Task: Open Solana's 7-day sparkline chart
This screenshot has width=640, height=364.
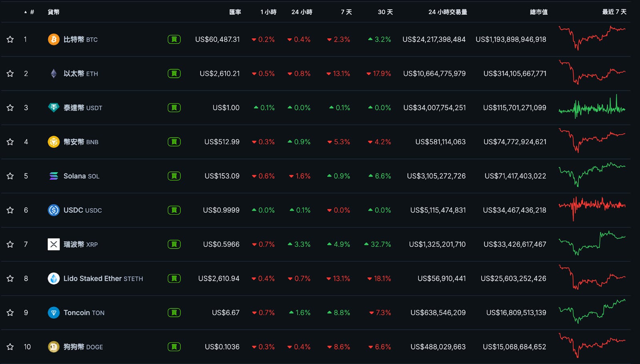Action: 592,174
